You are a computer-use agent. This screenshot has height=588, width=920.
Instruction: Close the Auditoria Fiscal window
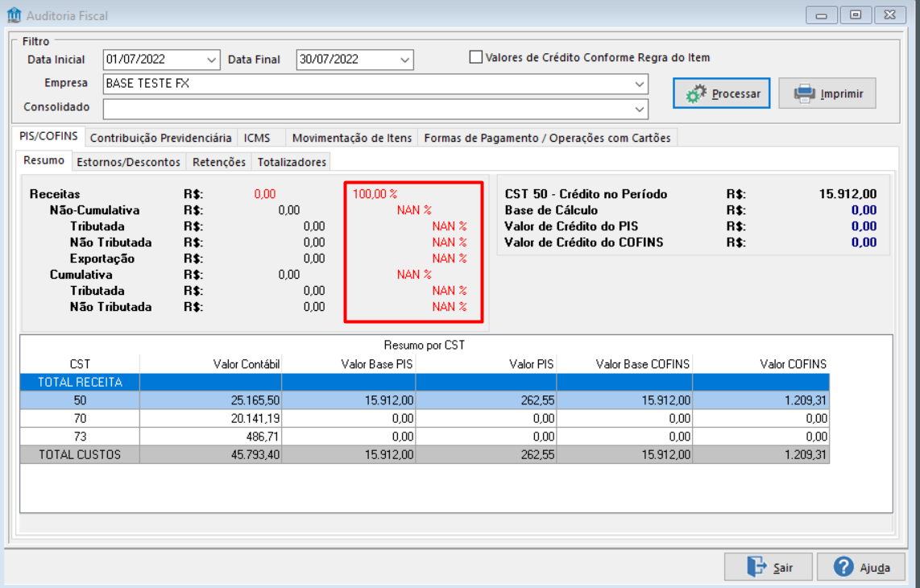click(x=890, y=15)
